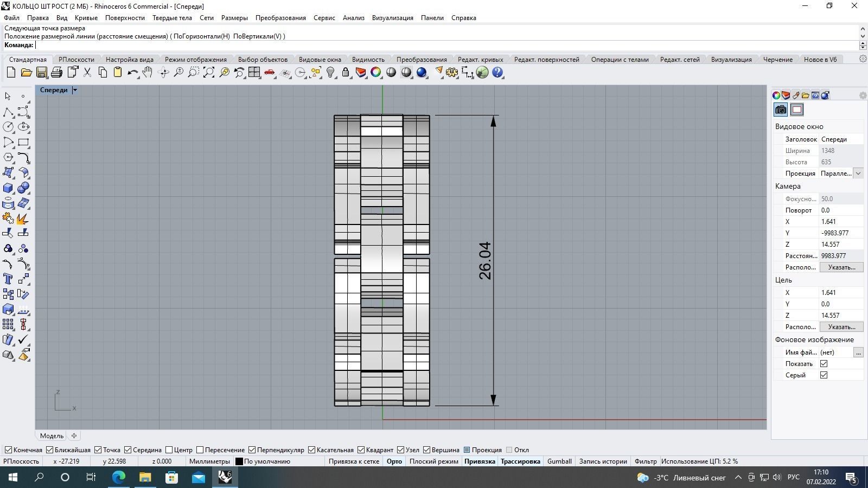Select the Модель tab below the viewport
This screenshot has width=868, height=488.
52,435
